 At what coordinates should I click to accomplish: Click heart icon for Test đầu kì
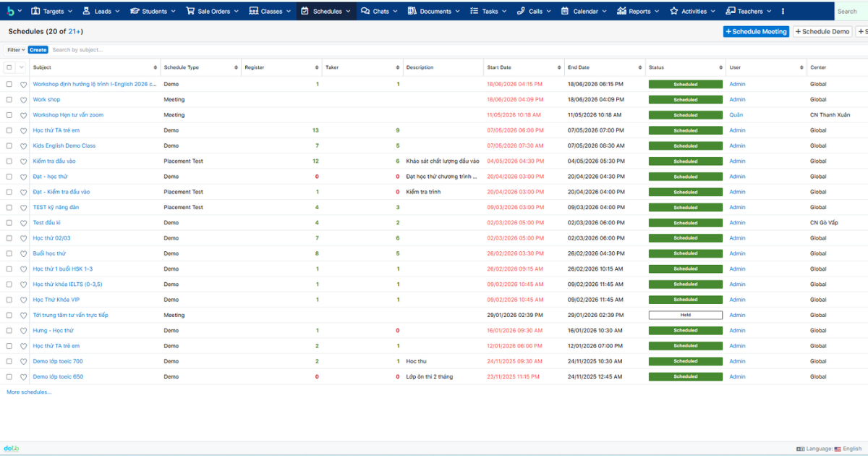coord(23,223)
